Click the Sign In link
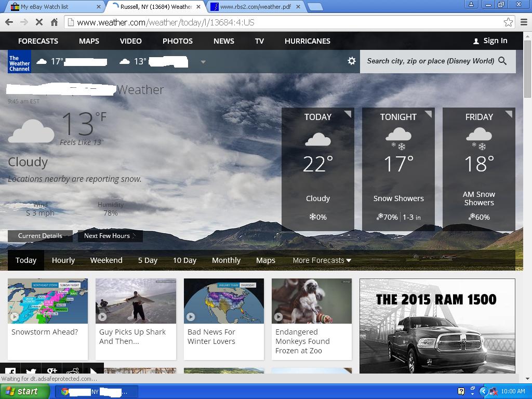Screen dimensions: 532x399 (x=490, y=41)
